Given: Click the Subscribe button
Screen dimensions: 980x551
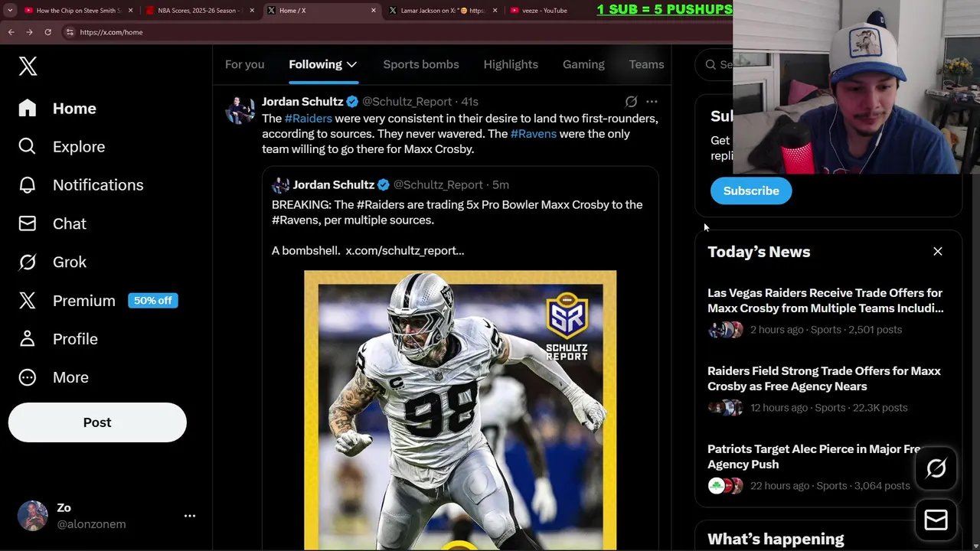Looking at the screenshot, I should click(751, 191).
